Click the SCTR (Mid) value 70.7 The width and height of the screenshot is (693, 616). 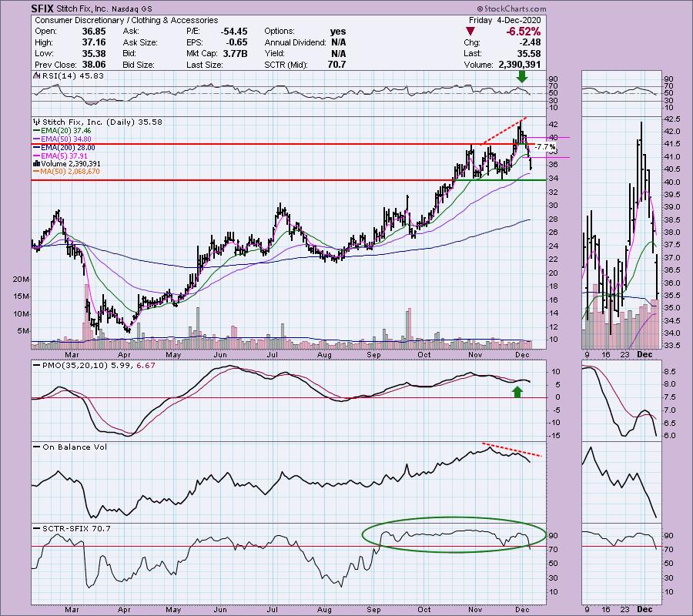[x=336, y=65]
